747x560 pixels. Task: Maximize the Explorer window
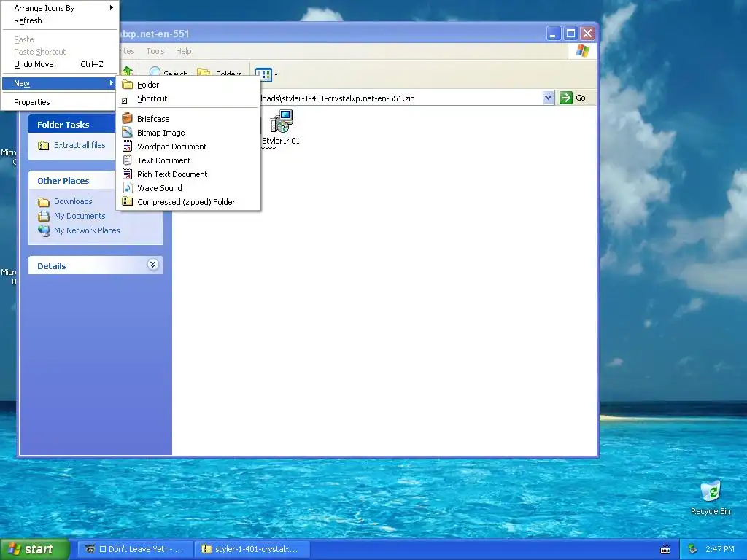click(x=570, y=34)
